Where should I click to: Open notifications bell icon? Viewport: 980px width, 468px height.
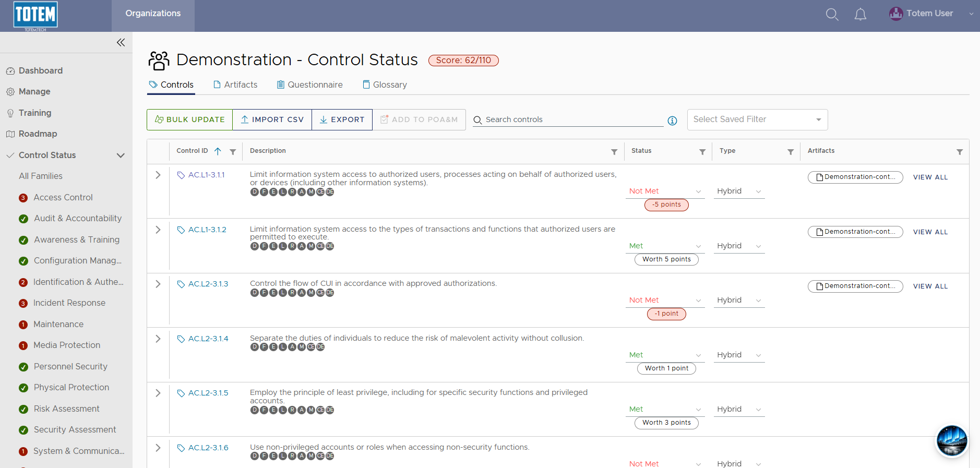pyautogui.click(x=861, y=14)
